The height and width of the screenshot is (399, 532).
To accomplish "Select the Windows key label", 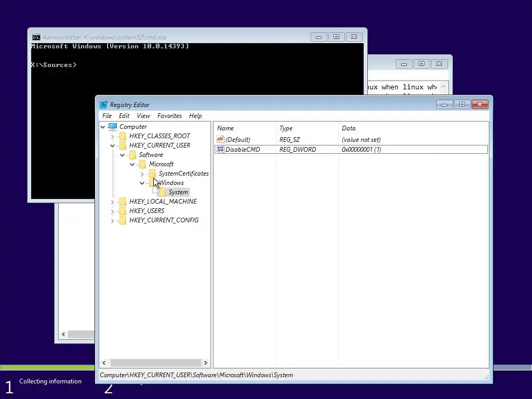I will 171,183.
